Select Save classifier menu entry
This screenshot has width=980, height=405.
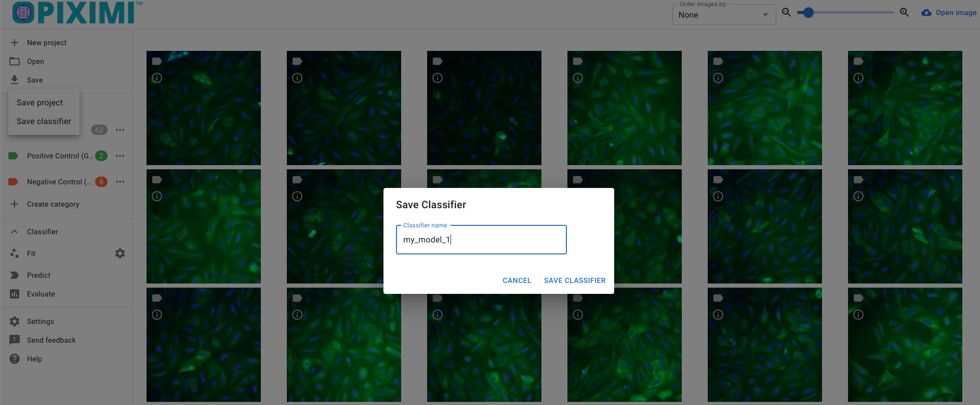pos(44,122)
